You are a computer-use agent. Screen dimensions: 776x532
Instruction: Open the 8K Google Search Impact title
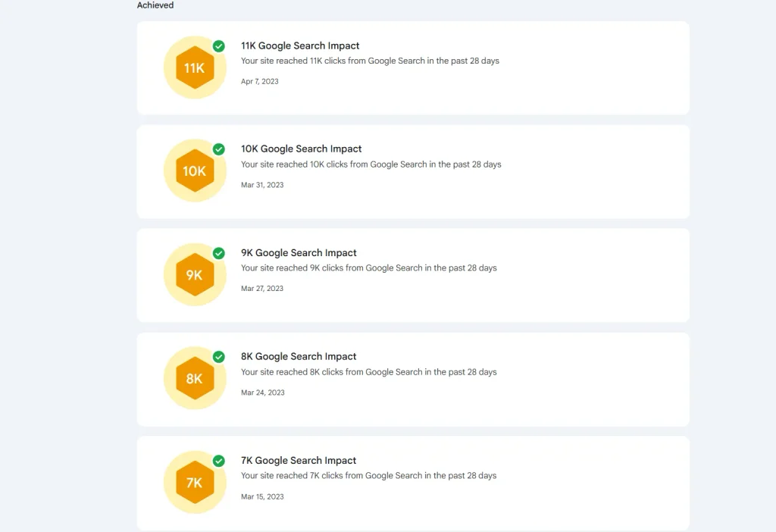(299, 356)
